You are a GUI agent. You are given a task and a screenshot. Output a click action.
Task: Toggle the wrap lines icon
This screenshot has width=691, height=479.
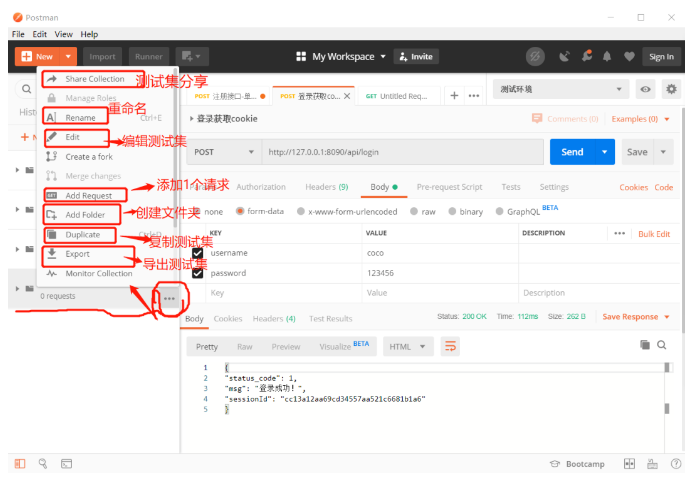click(450, 346)
